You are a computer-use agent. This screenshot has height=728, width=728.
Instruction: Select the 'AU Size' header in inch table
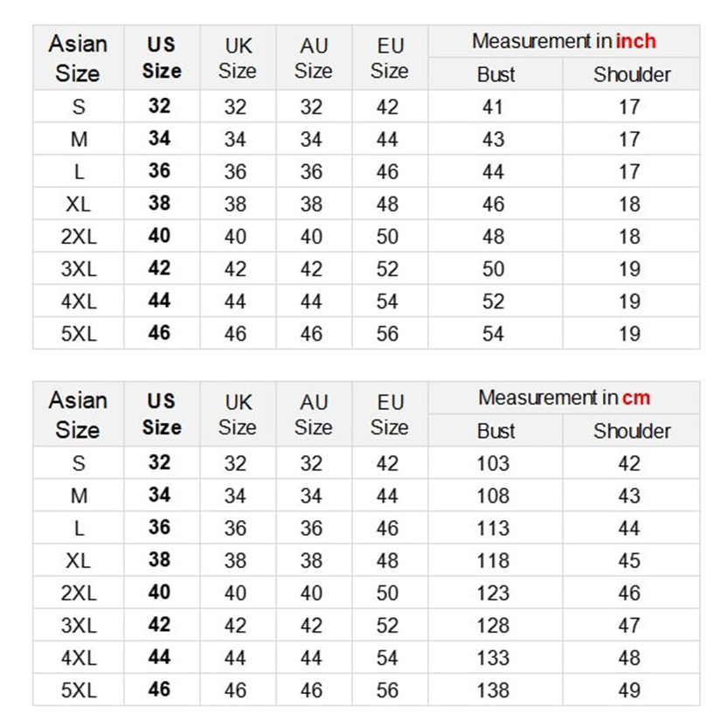pos(313,58)
